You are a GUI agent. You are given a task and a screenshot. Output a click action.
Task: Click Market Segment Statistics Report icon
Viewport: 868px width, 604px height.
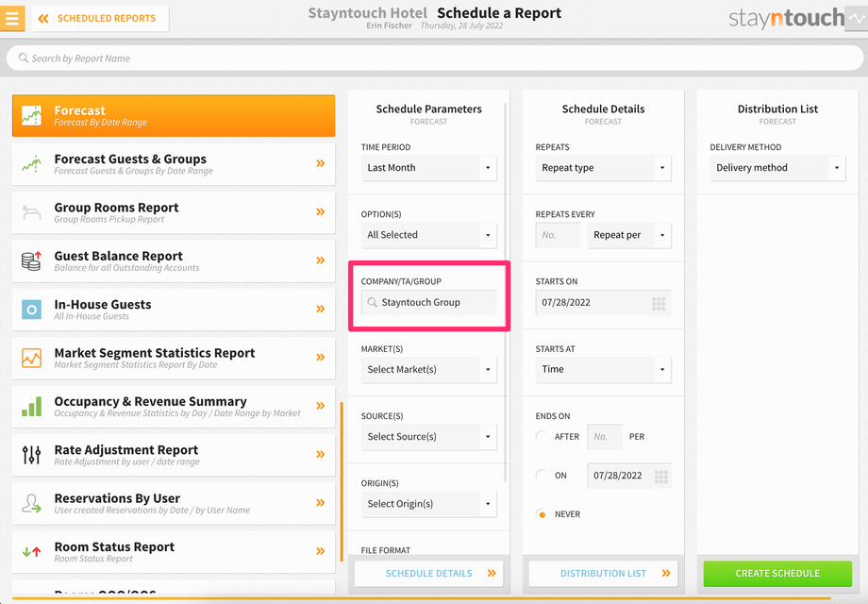[x=31, y=358]
